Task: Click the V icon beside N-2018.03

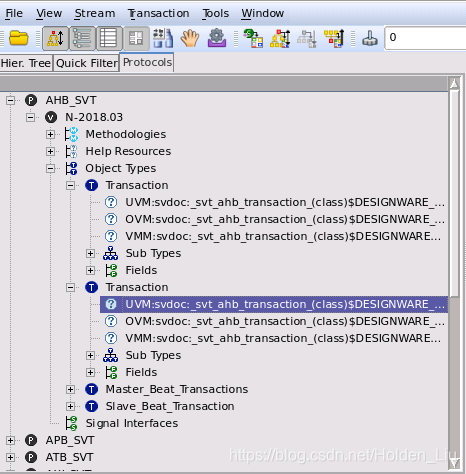Action: [x=51, y=117]
